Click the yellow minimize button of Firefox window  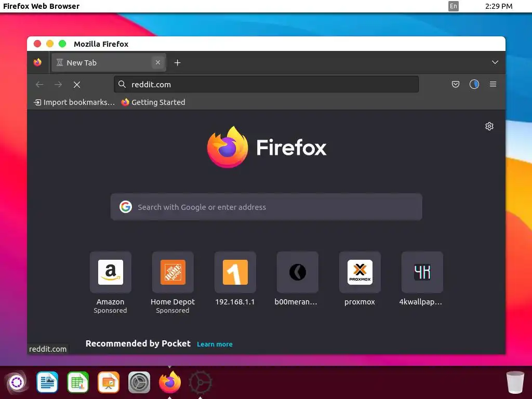(x=50, y=44)
